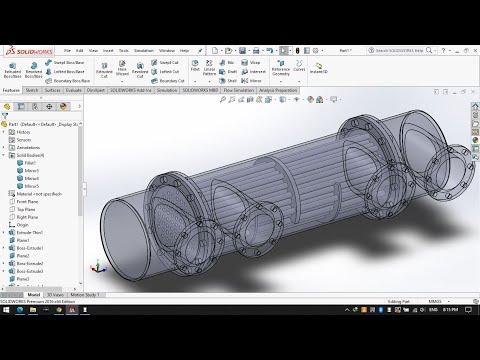Toggle Instant3D mode

click(x=318, y=68)
